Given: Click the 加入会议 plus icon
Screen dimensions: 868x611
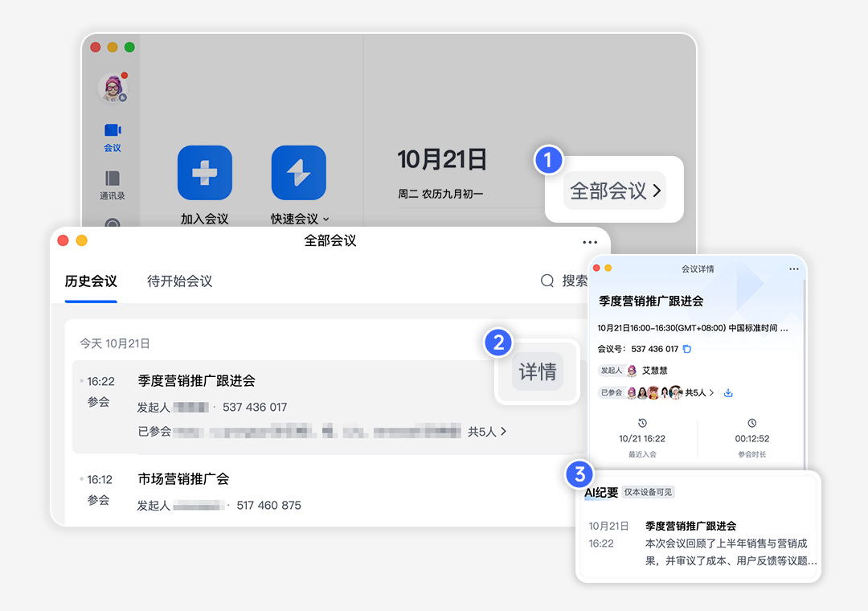Looking at the screenshot, I should point(204,173).
